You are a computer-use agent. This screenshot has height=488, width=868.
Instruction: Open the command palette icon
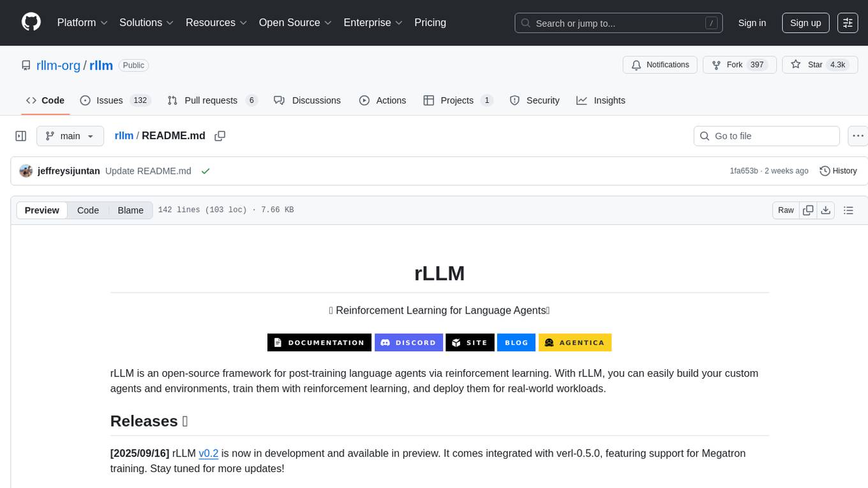(x=848, y=23)
